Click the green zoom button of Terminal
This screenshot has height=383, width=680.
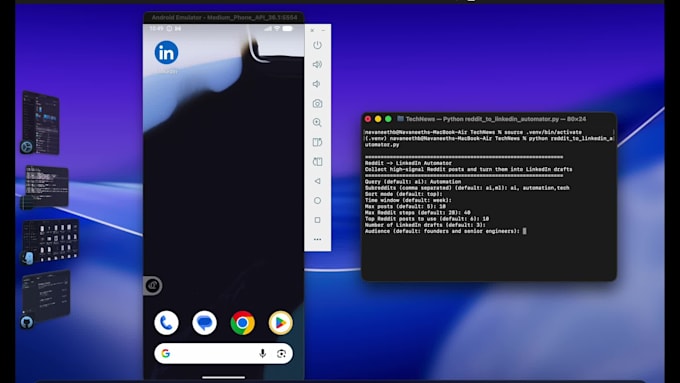[x=388, y=119]
